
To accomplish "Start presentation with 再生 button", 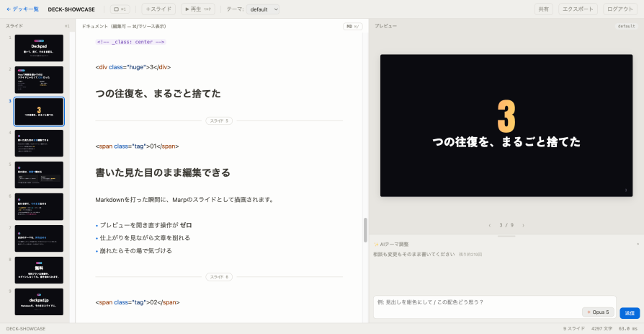I will point(198,9).
